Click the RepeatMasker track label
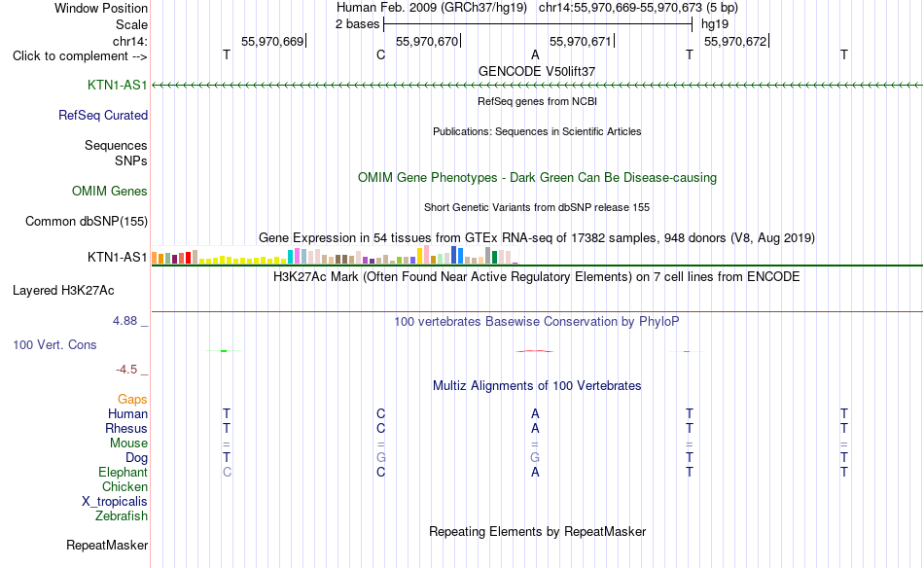This screenshot has height=568, width=924. tap(107, 545)
